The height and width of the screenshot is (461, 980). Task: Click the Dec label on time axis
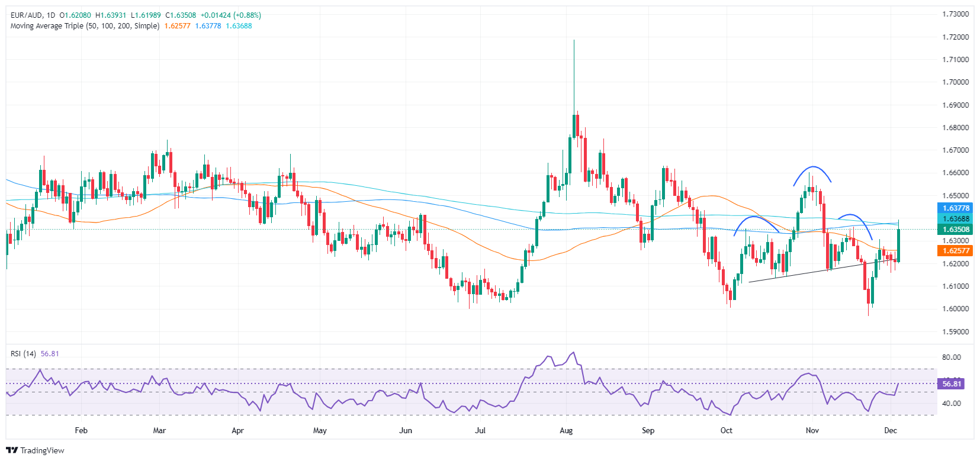tap(891, 431)
